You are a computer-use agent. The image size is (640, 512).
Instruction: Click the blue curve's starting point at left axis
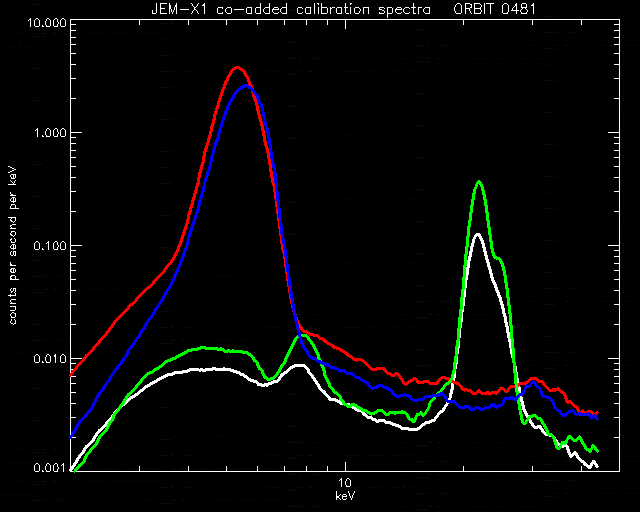pos(72,436)
